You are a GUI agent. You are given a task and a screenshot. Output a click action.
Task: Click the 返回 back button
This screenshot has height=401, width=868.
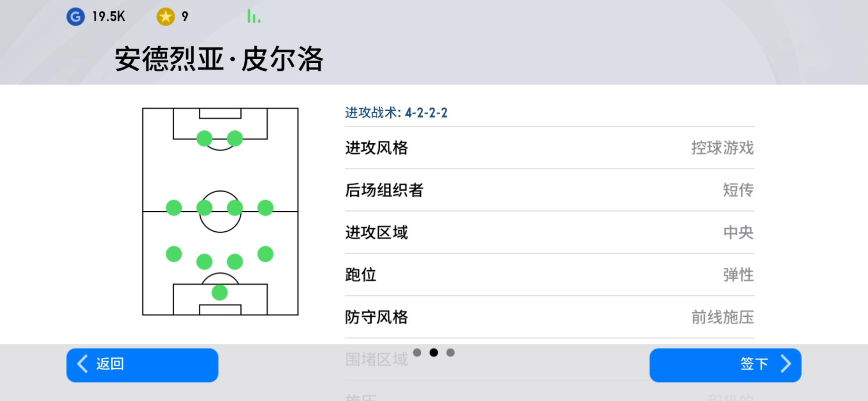pyautogui.click(x=142, y=365)
